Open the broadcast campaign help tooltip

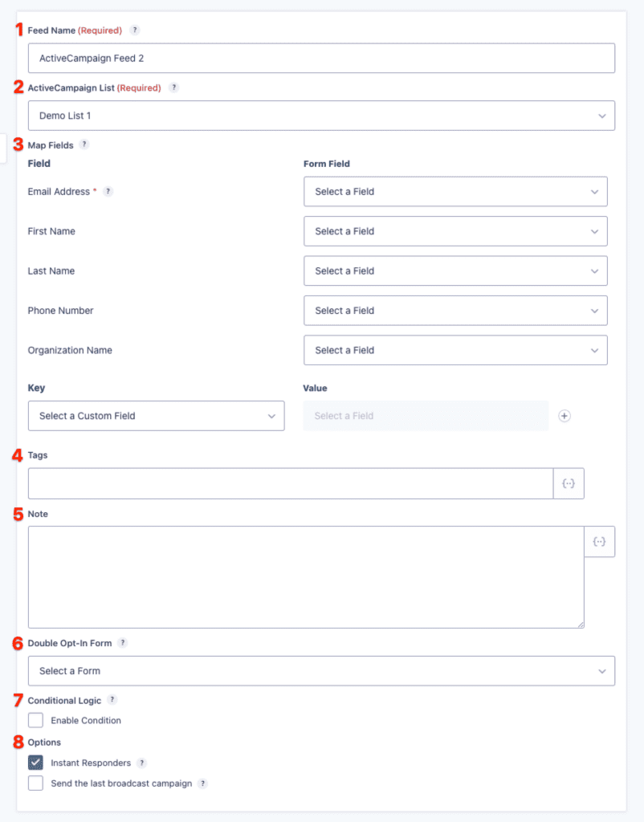coord(202,783)
